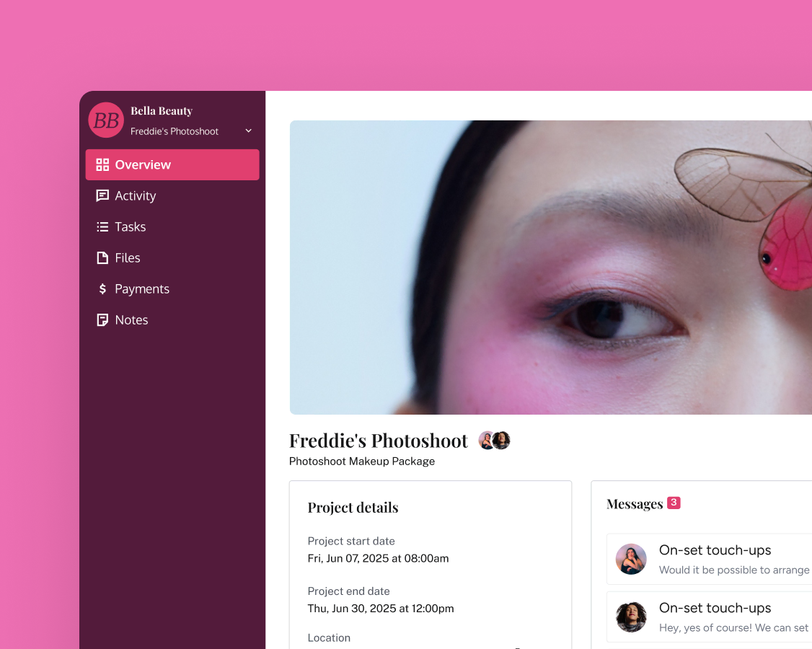The image size is (812, 649).
Task: Expand the Freddie's Photoshoot project chevron
Action: coord(249,131)
